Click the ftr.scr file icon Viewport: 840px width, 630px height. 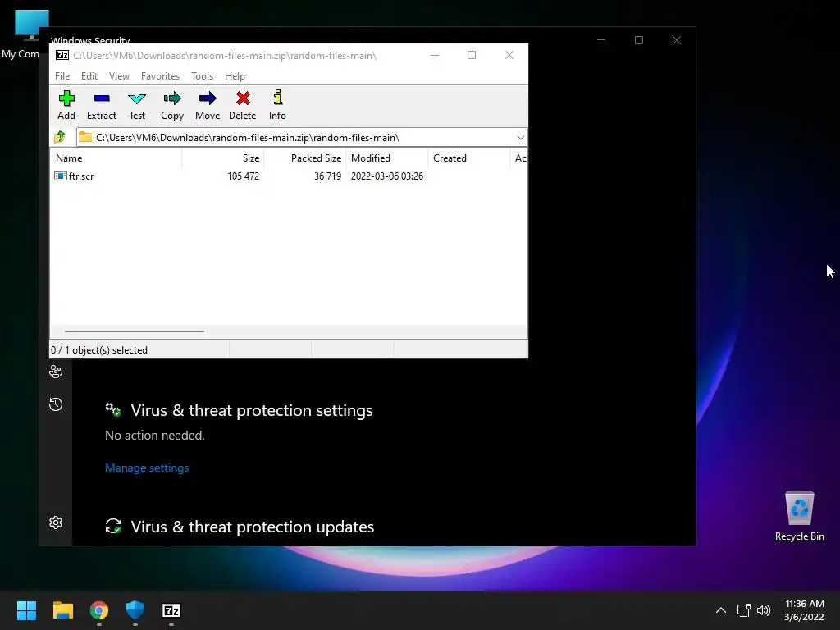61,176
